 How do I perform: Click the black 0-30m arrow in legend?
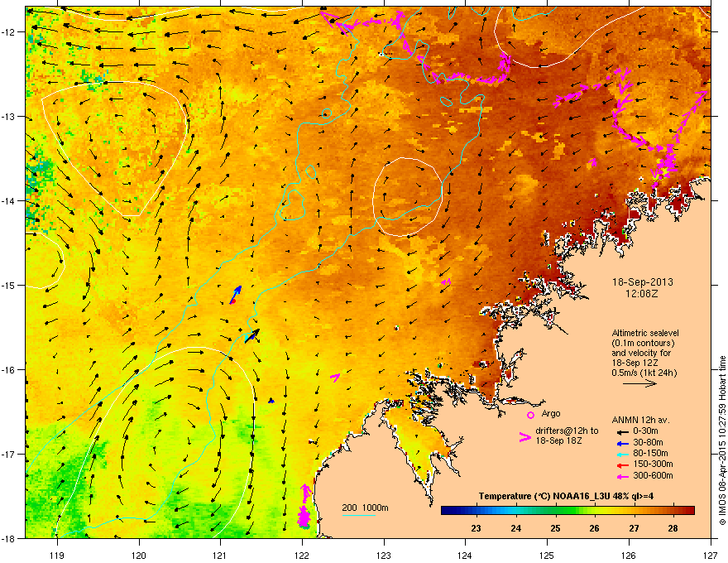coord(621,431)
